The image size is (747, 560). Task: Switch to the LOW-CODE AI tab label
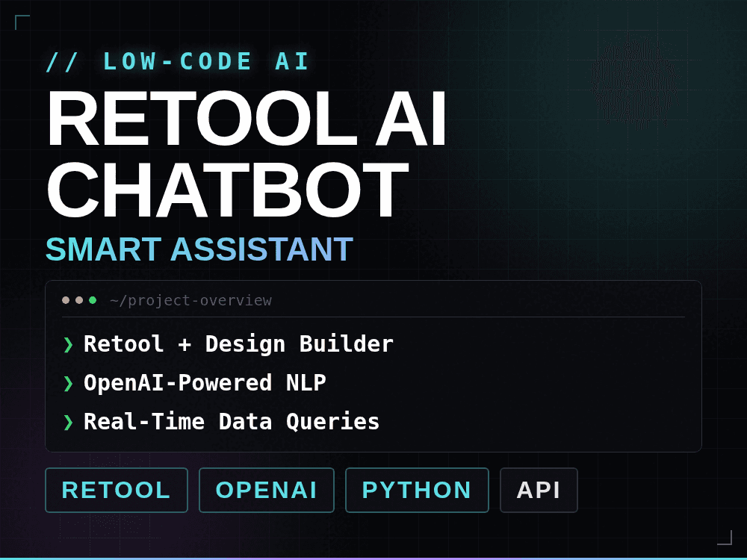click(206, 61)
